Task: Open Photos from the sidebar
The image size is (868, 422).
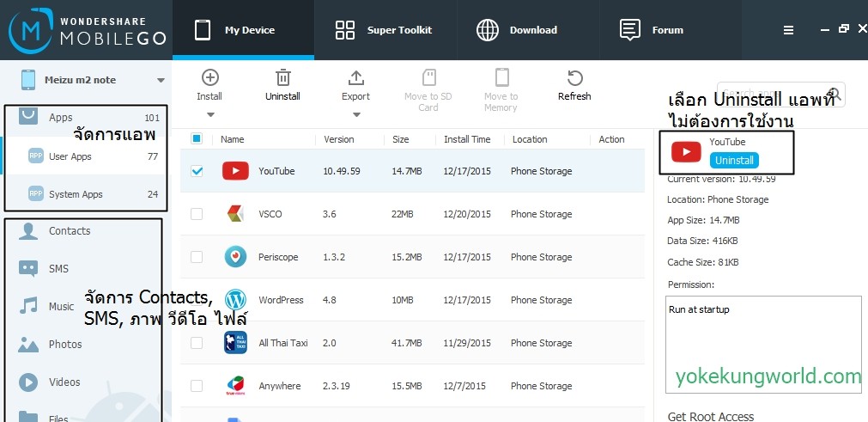Action: point(64,344)
